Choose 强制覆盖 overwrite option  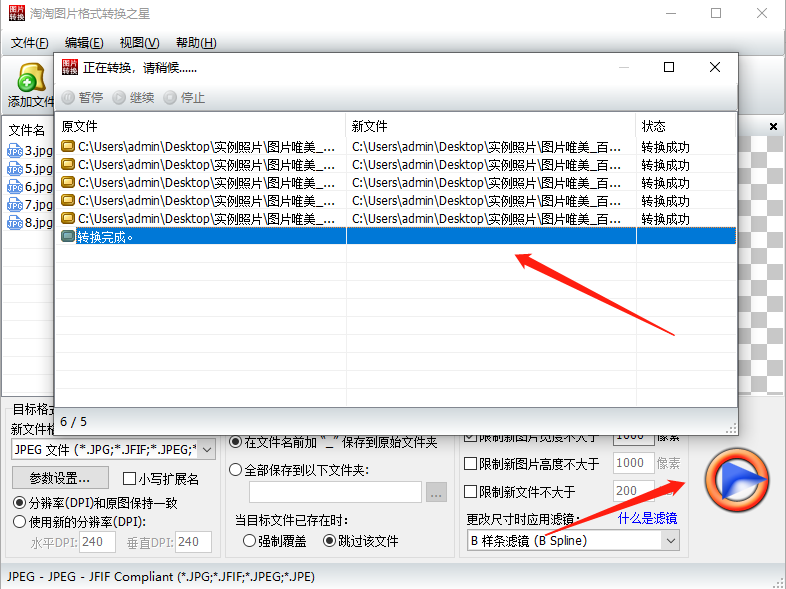tap(250, 541)
